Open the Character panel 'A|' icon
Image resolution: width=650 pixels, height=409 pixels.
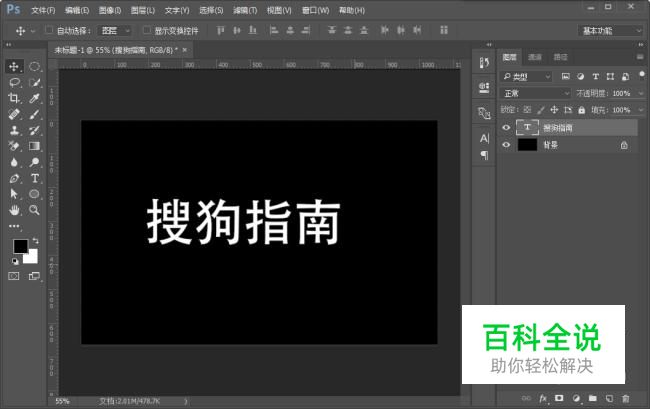(484, 138)
